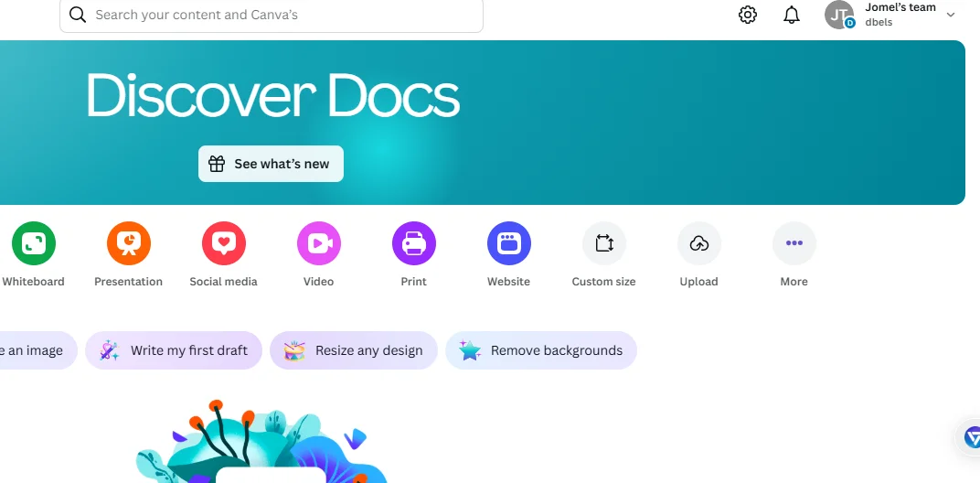Click the Upload cloud icon

click(698, 243)
